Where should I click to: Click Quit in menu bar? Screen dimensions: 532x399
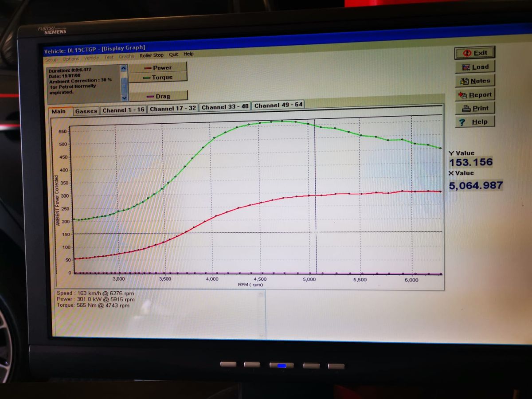point(173,55)
